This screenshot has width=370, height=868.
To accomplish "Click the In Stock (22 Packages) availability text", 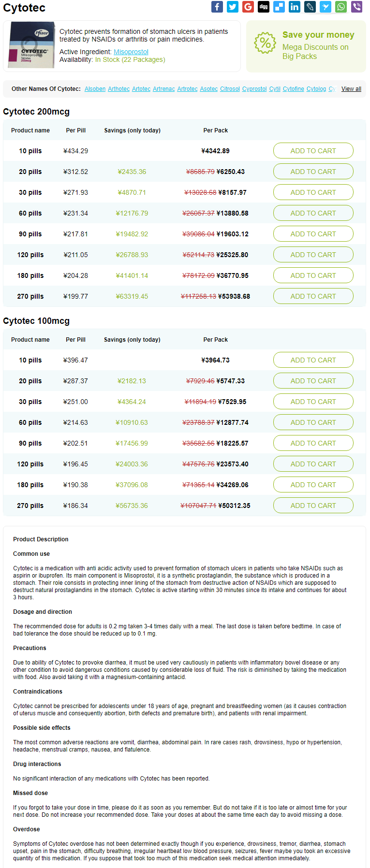I will pos(130,59).
